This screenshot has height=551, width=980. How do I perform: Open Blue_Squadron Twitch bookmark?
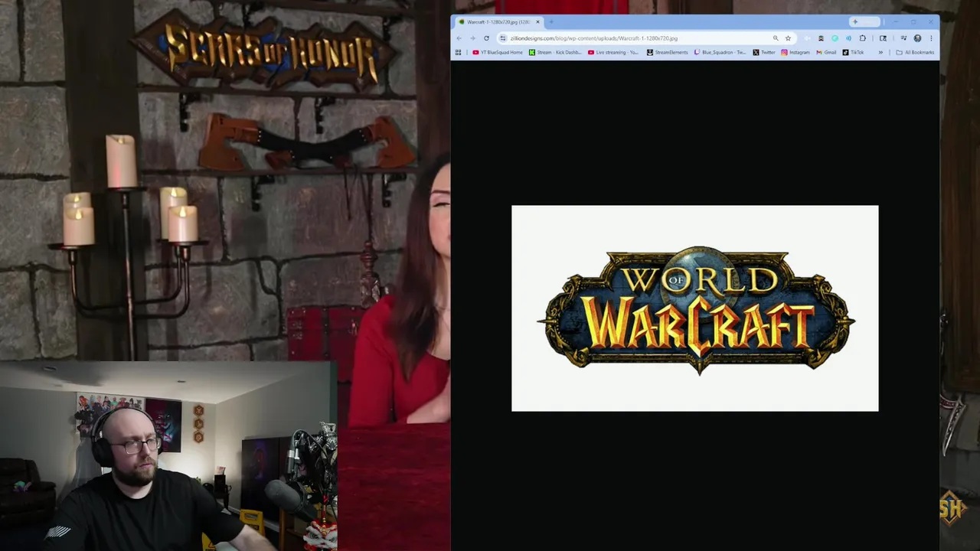point(720,52)
